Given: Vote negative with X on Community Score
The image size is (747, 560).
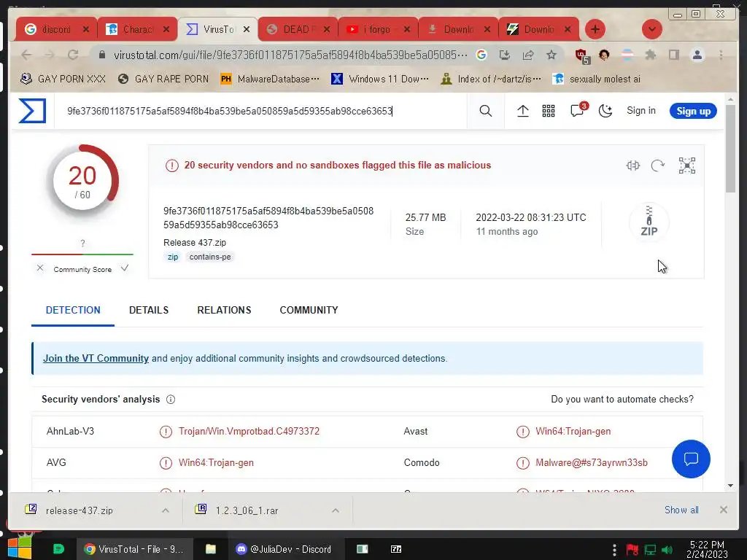Looking at the screenshot, I should [x=40, y=268].
